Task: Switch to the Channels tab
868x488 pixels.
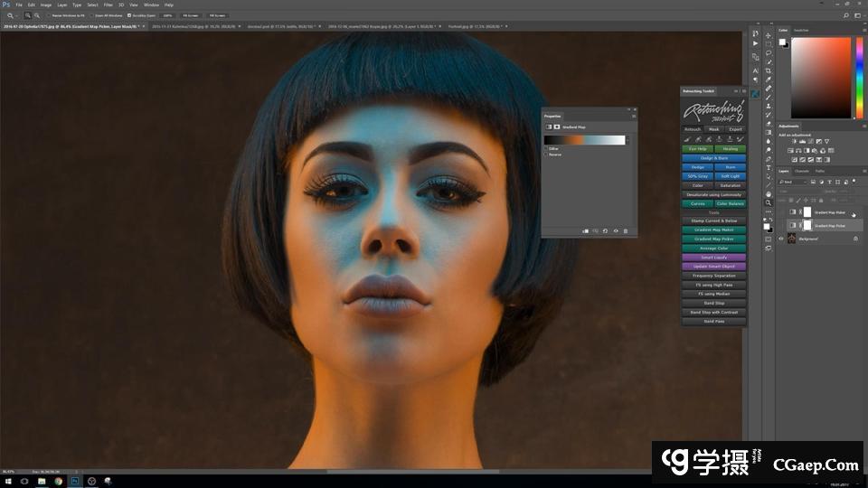Action: click(802, 171)
